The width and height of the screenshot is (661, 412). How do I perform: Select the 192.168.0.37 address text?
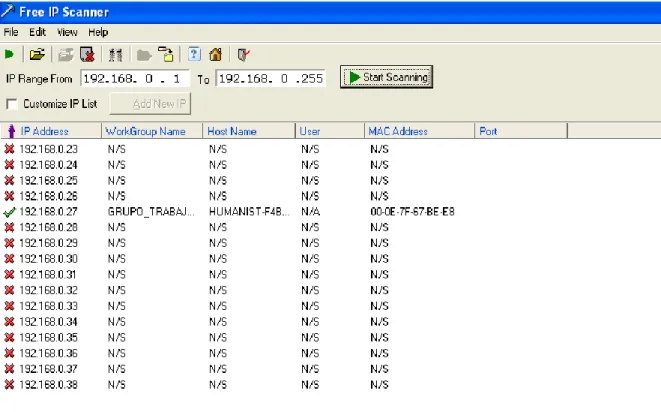tap(48, 369)
